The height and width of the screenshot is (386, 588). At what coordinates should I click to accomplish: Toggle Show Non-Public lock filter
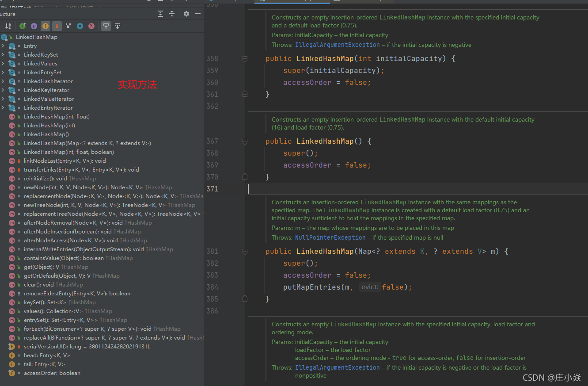[x=57, y=26]
